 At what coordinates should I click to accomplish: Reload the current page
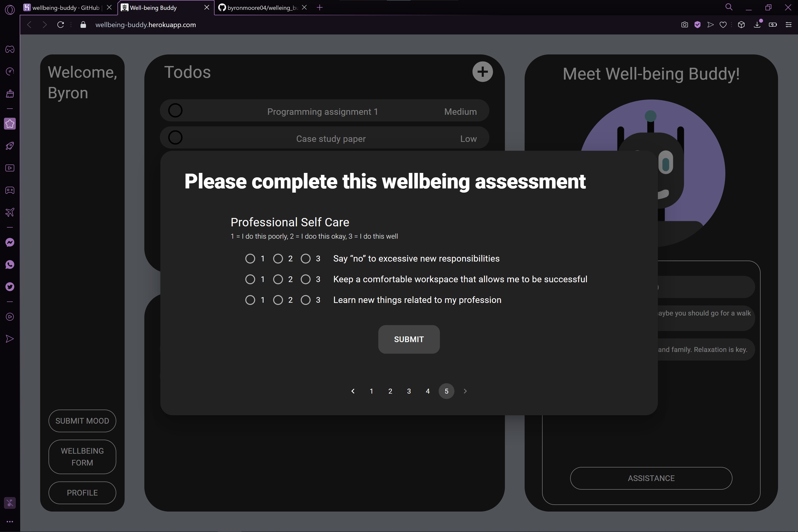[60, 25]
